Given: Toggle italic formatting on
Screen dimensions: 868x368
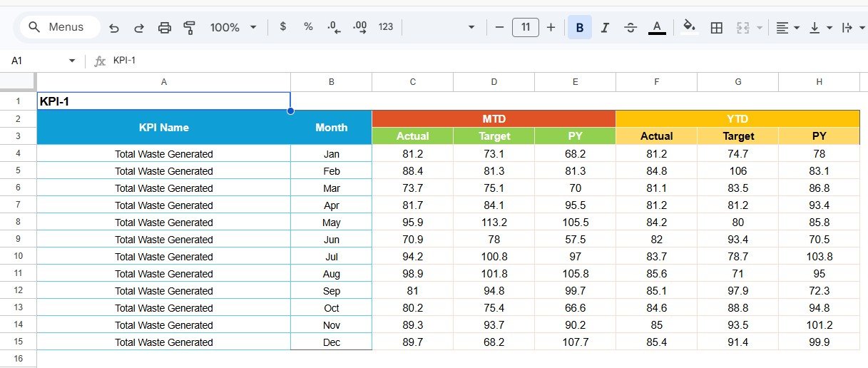Looking at the screenshot, I should pos(605,28).
